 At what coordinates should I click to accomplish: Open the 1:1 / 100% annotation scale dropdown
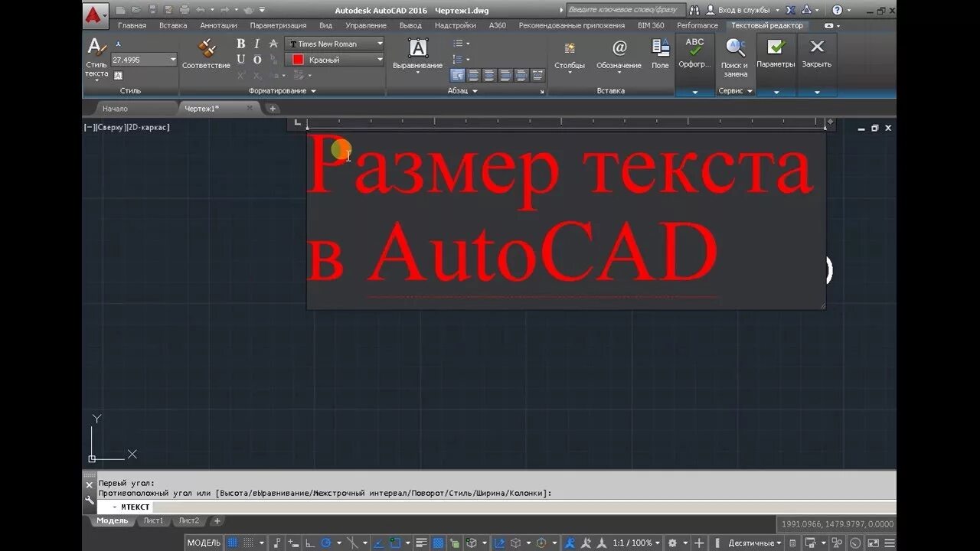(x=635, y=543)
